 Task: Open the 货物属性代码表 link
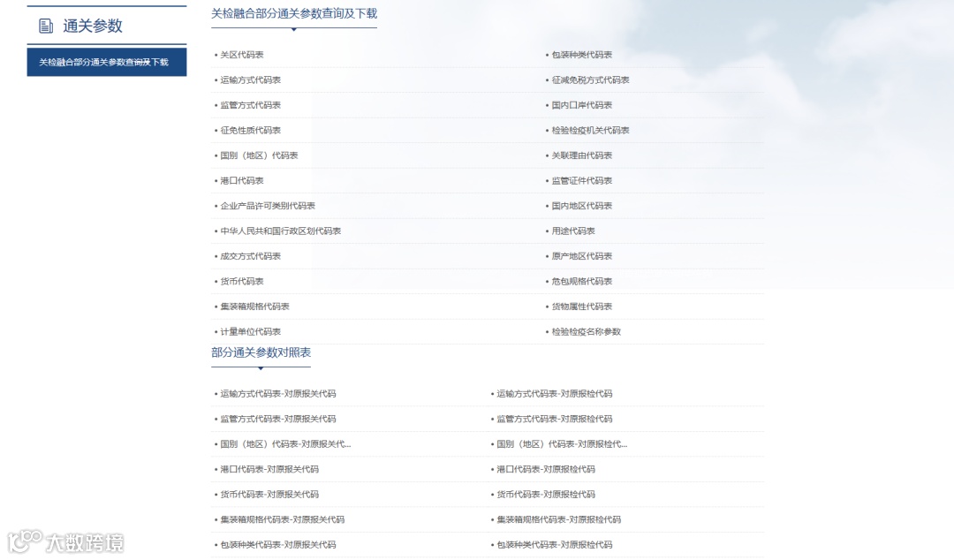click(x=581, y=306)
